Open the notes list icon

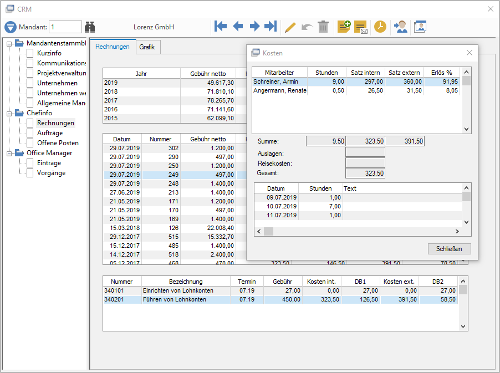[x=361, y=27]
